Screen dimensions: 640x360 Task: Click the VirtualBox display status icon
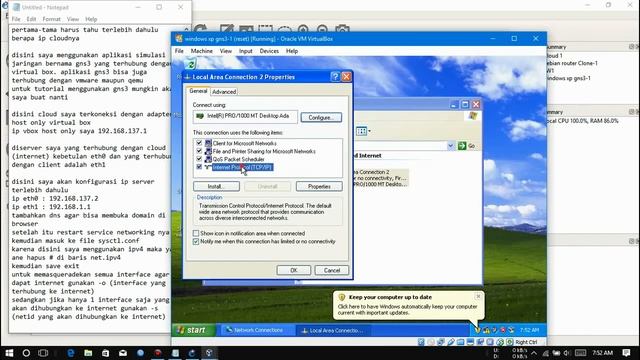470,342
